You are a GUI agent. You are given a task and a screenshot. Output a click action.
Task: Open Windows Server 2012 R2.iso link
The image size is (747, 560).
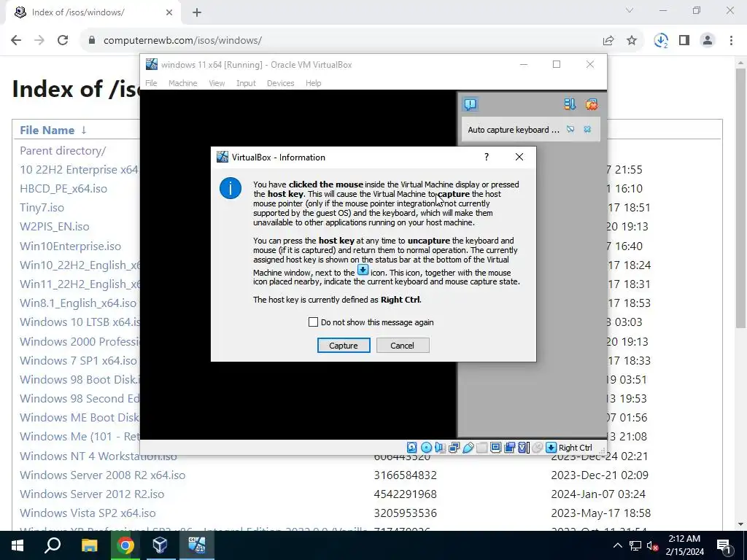(92, 494)
